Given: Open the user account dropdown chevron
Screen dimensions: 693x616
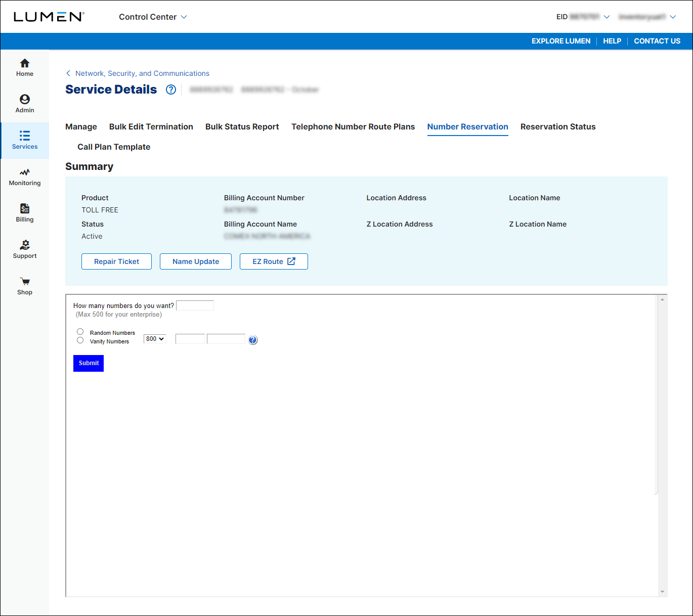Looking at the screenshot, I should tap(673, 17).
